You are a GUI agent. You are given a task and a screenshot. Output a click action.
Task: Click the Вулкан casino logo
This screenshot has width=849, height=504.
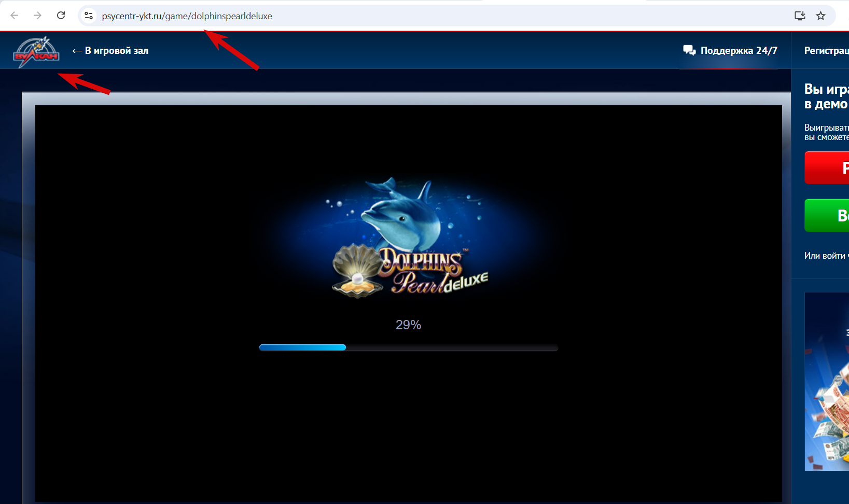[x=36, y=52]
